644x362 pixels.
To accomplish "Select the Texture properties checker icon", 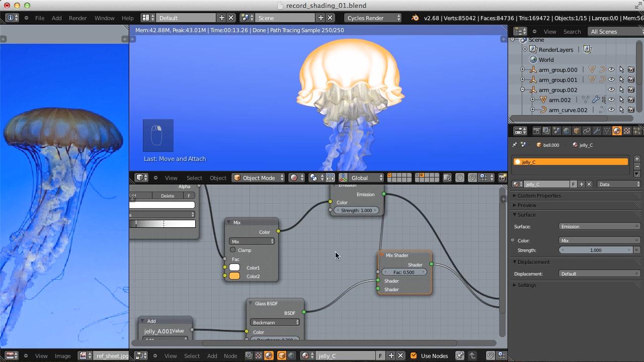I will (627, 131).
